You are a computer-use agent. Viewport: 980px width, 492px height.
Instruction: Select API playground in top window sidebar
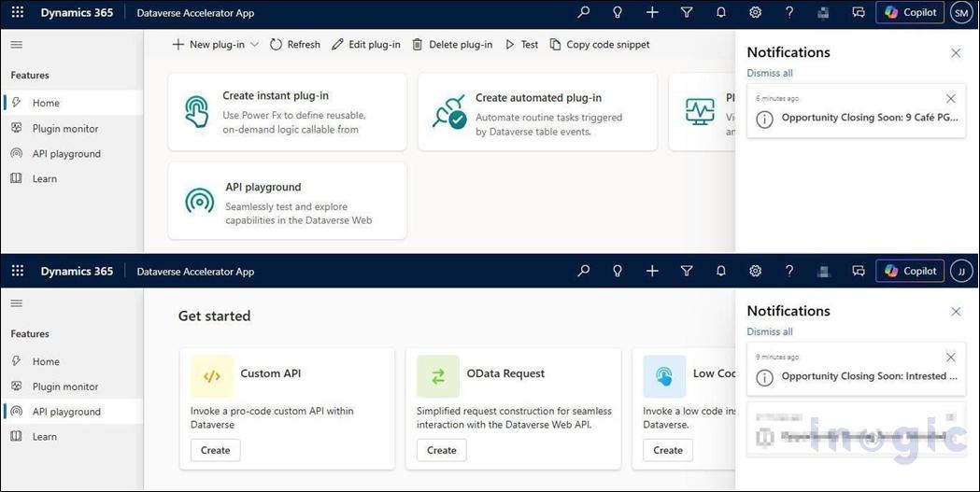pos(72,154)
